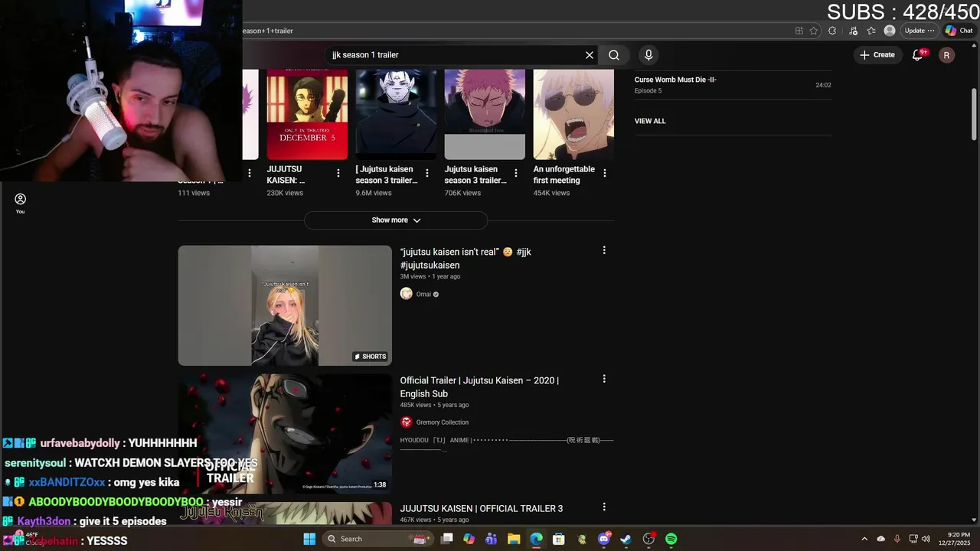980x551 pixels.
Task: Click the Omai channel avatar
Action: click(x=407, y=294)
